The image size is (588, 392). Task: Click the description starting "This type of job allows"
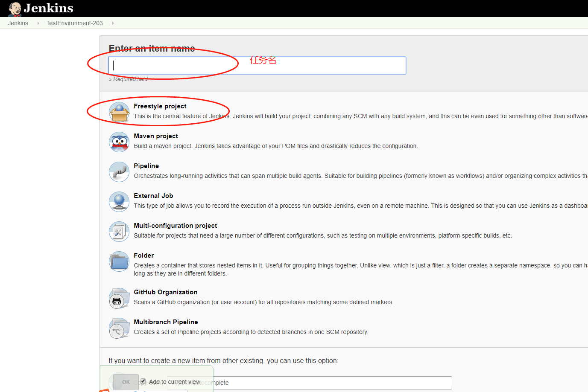click(361, 206)
